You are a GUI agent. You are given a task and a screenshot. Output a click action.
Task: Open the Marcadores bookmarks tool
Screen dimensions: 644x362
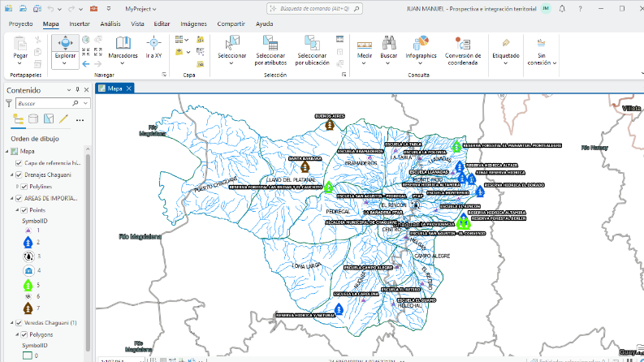point(123,47)
